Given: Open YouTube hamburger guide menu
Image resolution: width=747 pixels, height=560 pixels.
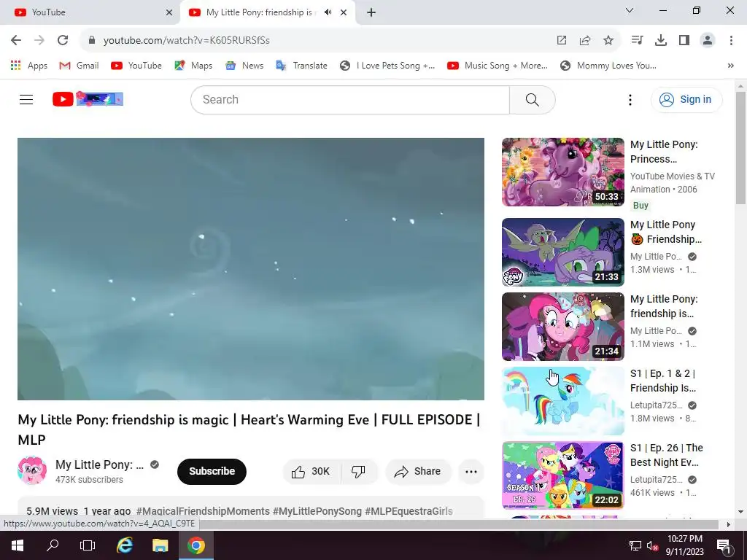Looking at the screenshot, I should (x=26, y=99).
